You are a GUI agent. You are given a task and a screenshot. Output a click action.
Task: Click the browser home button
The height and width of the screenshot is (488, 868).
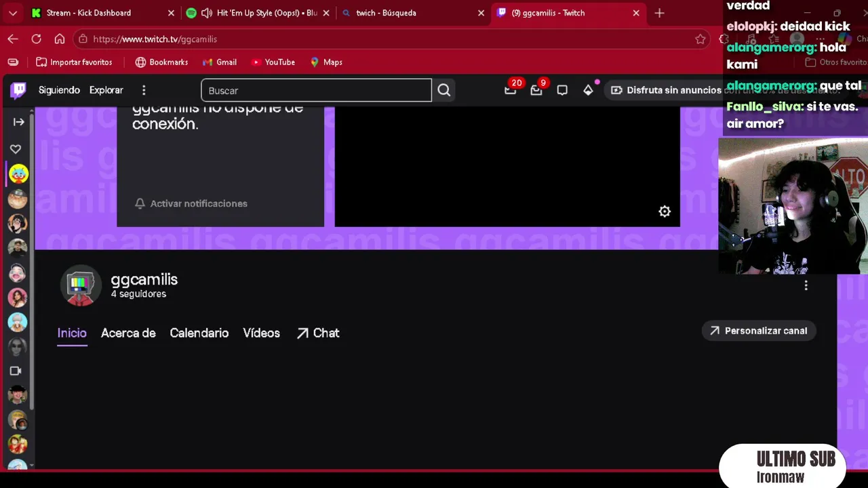[x=60, y=39]
